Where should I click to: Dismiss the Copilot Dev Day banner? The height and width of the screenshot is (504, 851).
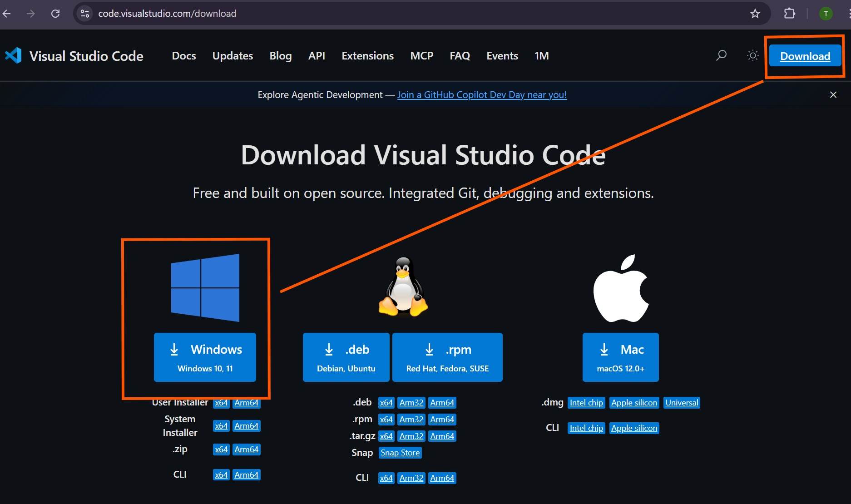833,94
